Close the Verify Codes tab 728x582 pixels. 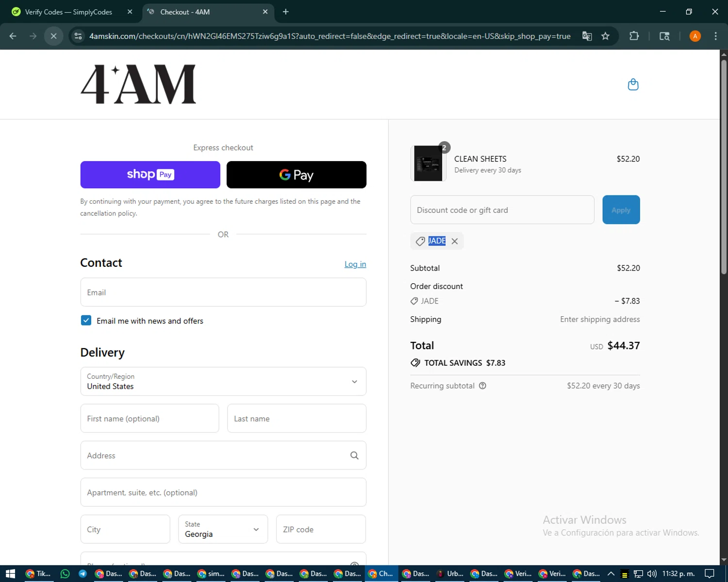tap(130, 12)
